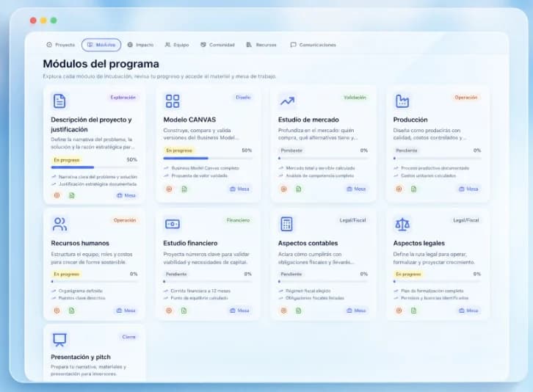Click orange target icon in Estudio de mercado card

click(284, 189)
